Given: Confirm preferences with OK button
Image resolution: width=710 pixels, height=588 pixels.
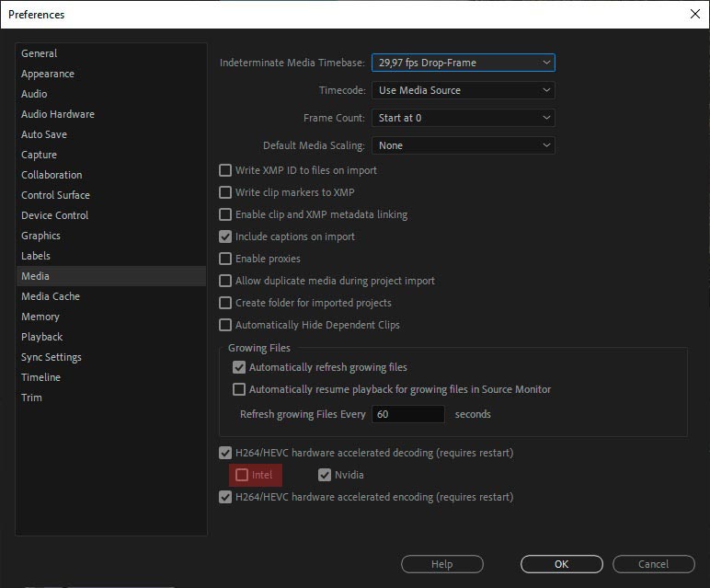Looking at the screenshot, I should (x=562, y=564).
